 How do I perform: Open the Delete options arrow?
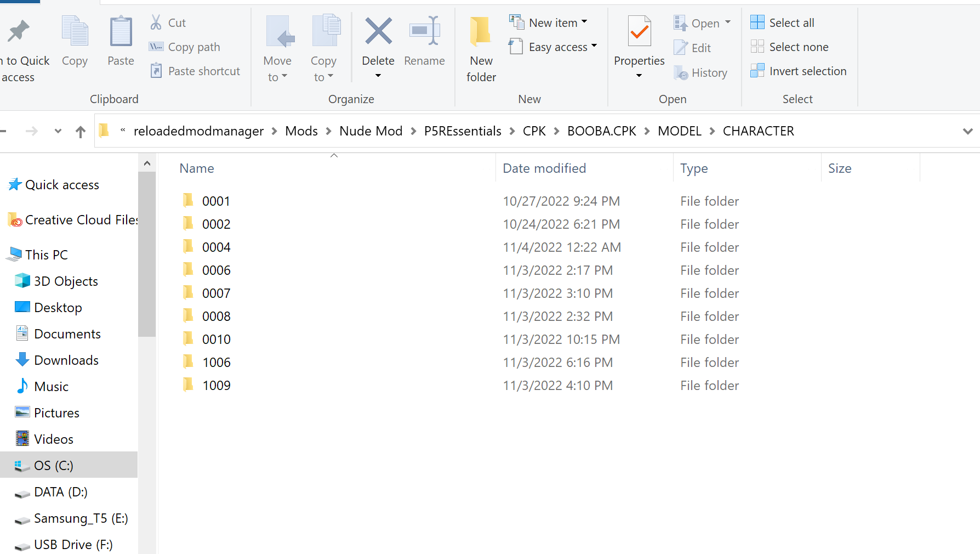click(378, 76)
